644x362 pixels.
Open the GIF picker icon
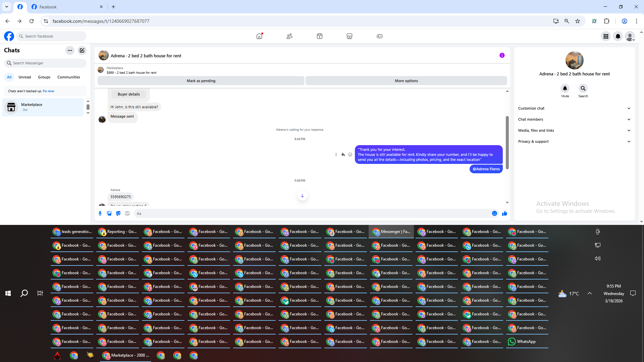[127, 214]
